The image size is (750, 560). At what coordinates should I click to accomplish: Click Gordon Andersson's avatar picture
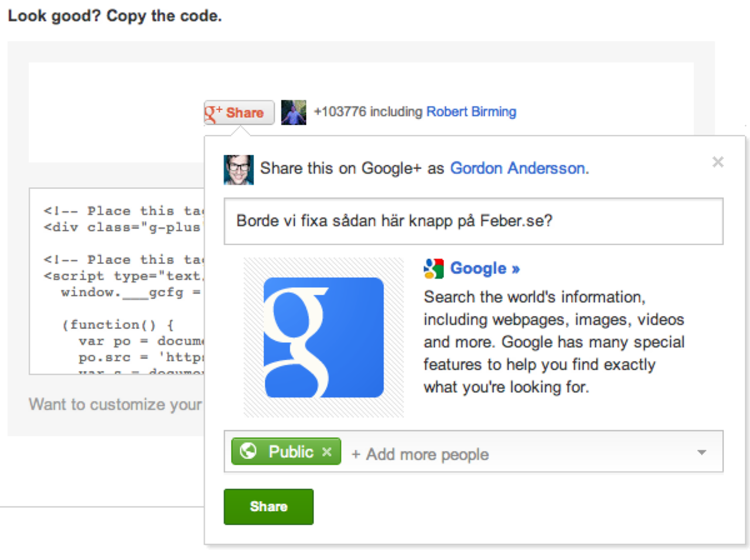[x=238, y=169]
